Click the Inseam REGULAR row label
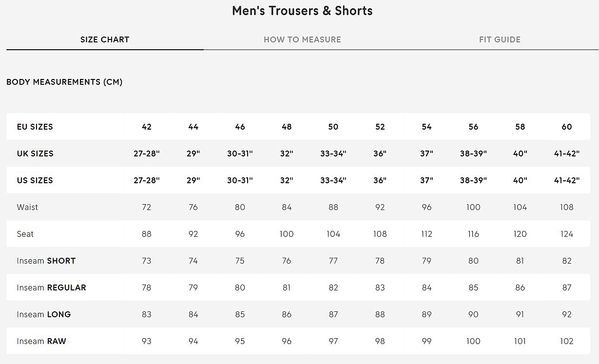This screenshot has height=364, width=599. coord(51,287)
